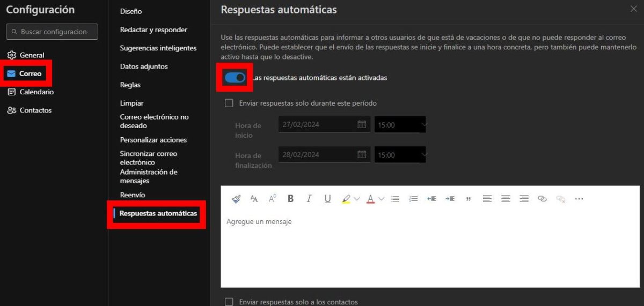Viewport: 644px width, 306px height.
Task: Open Calendario settings category
Action: (31, 92)
